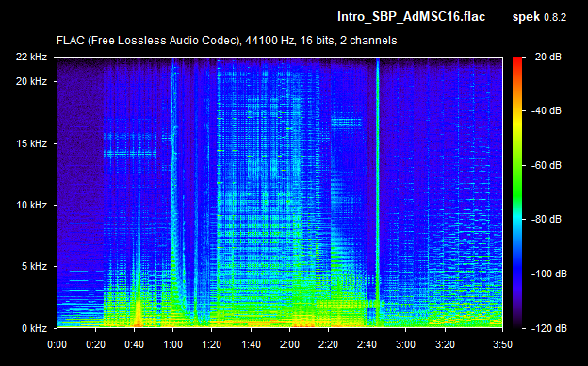588x366 pixels.
Task: Click the -60 dB scale label
Action: pos(546,165)
